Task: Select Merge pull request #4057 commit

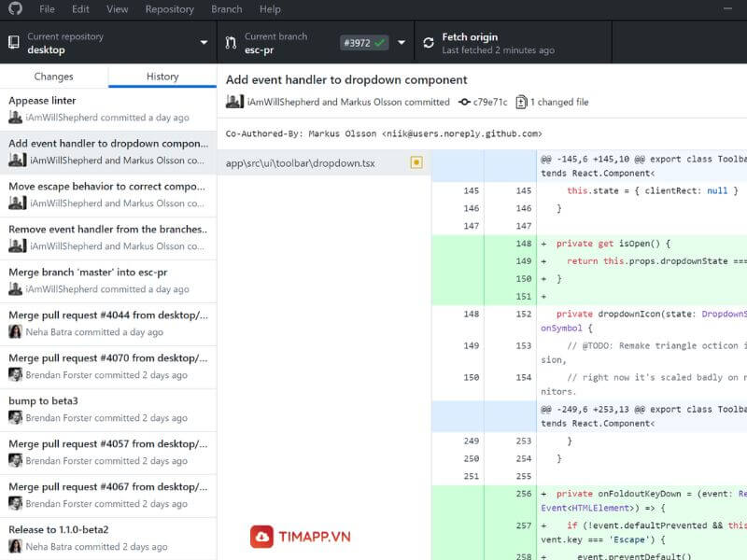Action: point(108,452)
